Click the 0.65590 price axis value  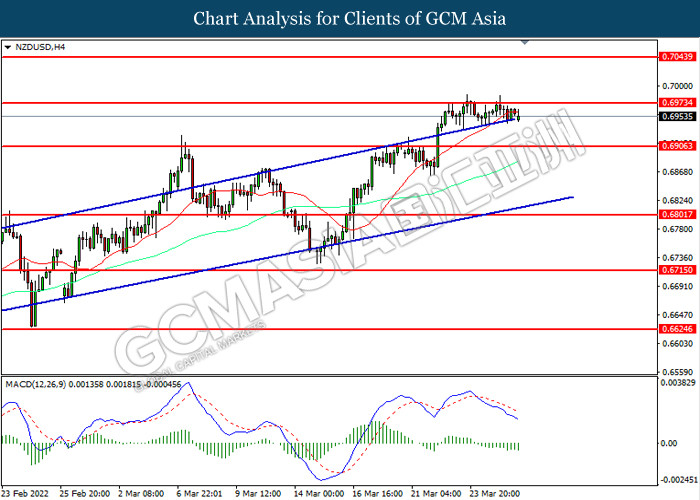point(678,372)
